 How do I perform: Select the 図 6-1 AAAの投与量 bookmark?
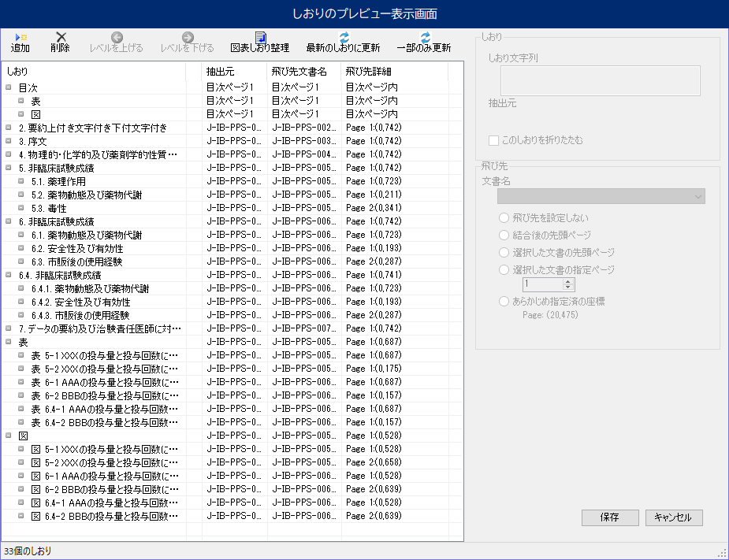(105, 476)
